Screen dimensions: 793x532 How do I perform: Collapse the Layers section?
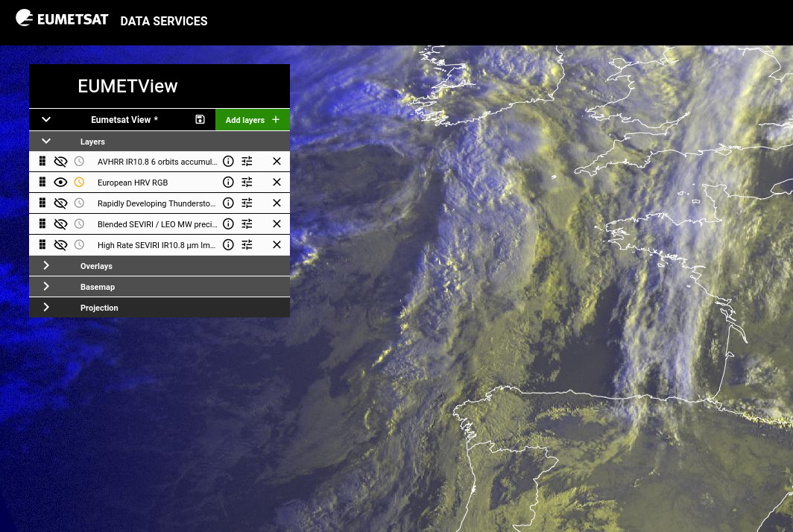pos(46,141)
